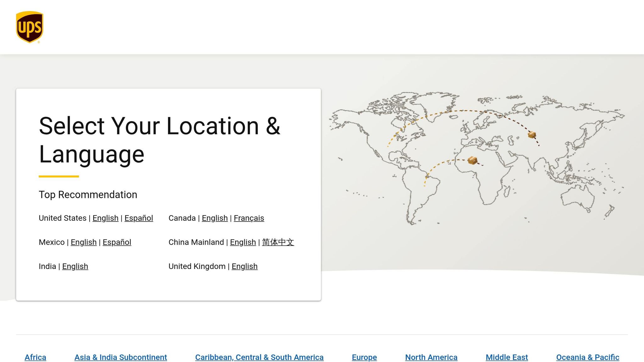Select English for Mexico
644x362 pixels.
(84, 242)
